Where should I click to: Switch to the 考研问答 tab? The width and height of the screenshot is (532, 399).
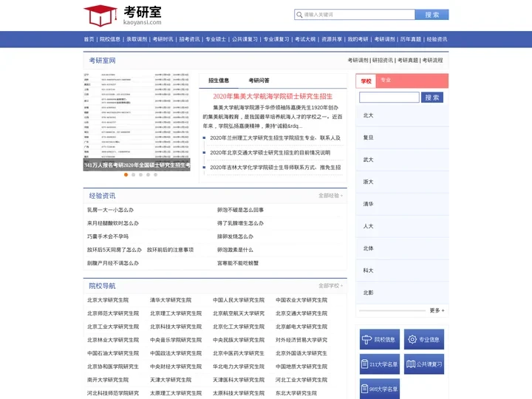(x=259, y=81)
